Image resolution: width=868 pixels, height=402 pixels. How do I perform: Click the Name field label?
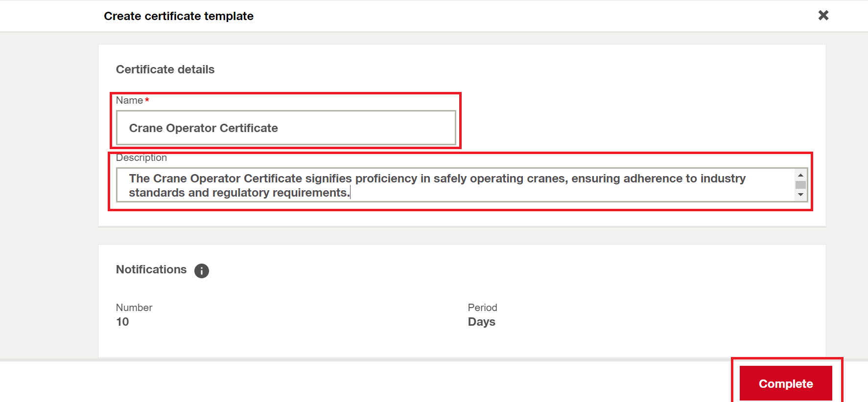[130, 100]
